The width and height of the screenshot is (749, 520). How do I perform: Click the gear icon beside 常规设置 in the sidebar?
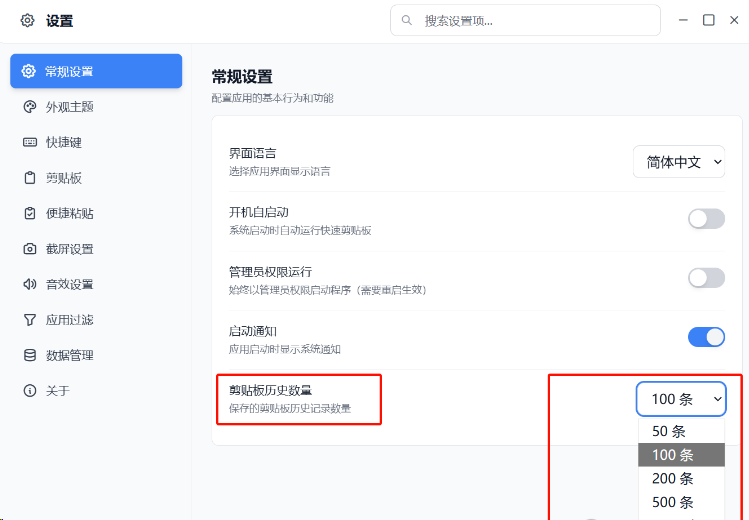point(28,71)
